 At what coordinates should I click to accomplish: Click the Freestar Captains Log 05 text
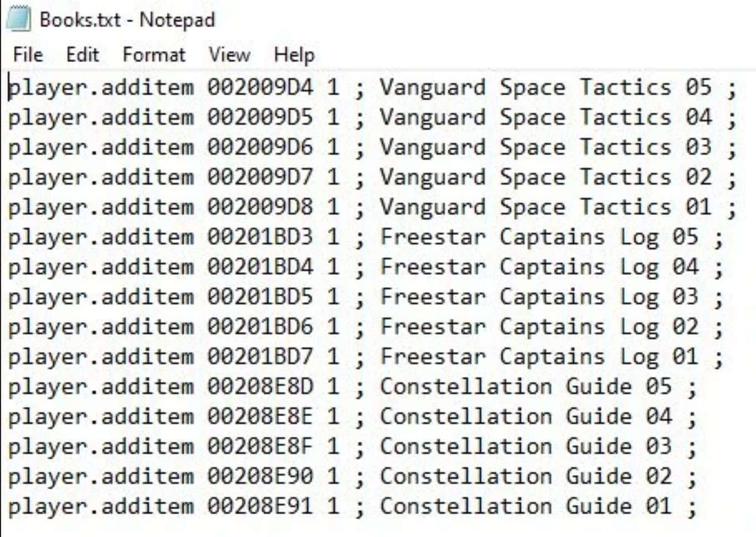[532, 237]
